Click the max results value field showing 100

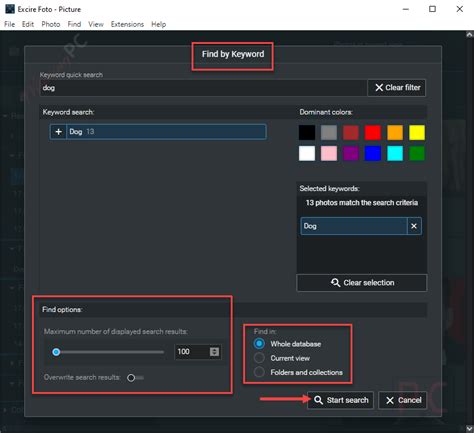pyautogui.click(x=192, y=352)
